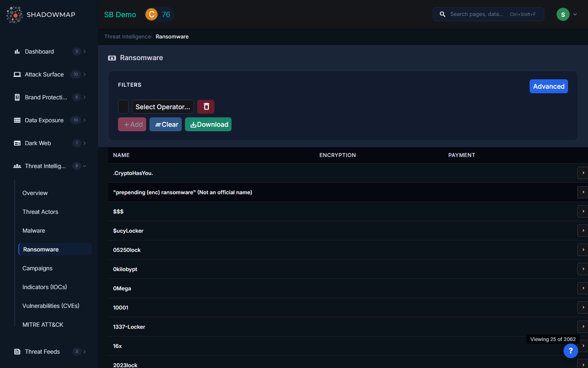Focus the Search pages, data field

pos(478,14)
